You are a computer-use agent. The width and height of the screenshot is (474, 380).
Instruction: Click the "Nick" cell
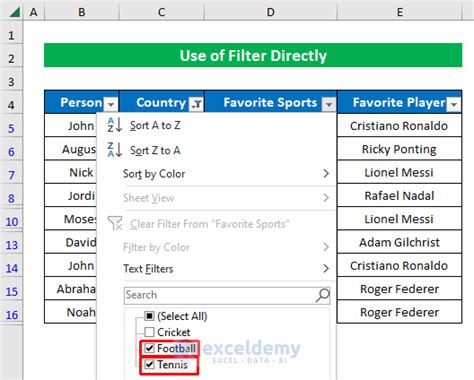tap(71, 172)
